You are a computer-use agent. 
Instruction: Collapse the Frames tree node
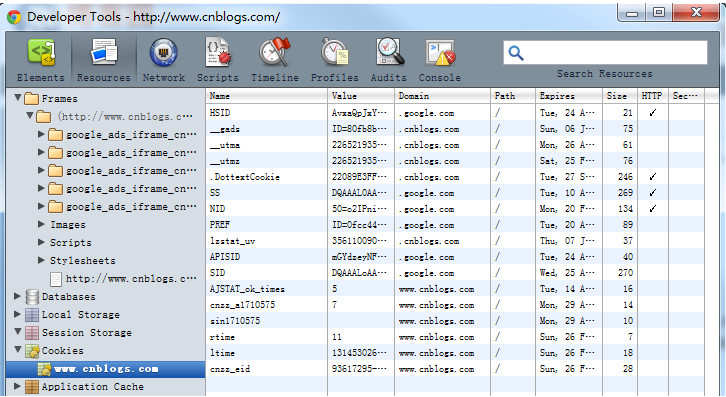(x=18, y=98)
